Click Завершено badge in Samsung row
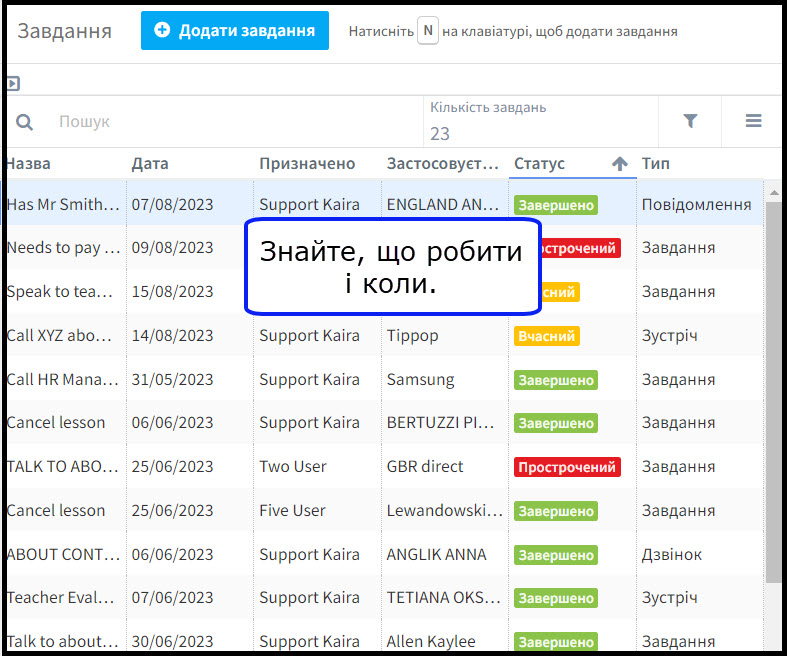 pos(555,380)
